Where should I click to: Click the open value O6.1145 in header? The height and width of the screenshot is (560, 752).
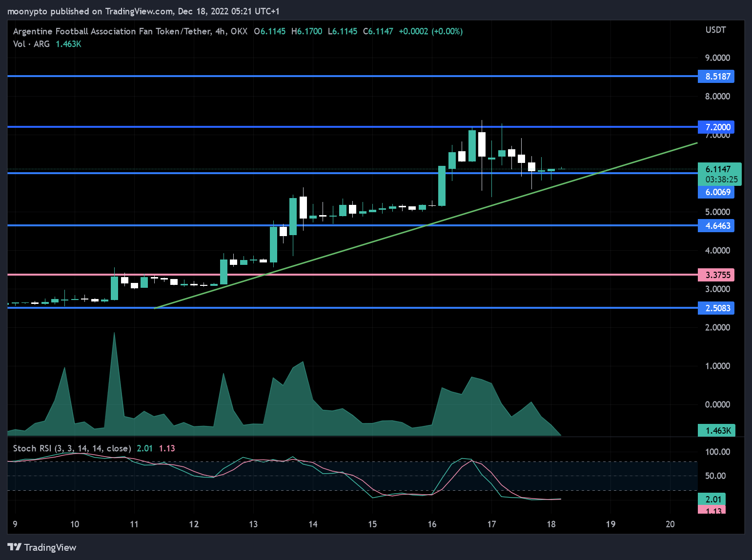click(x=269, y=31)
